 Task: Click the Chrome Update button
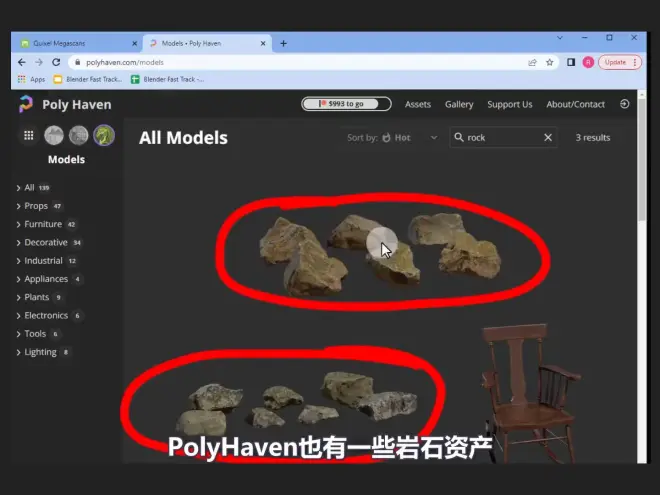tap(620, 62)
